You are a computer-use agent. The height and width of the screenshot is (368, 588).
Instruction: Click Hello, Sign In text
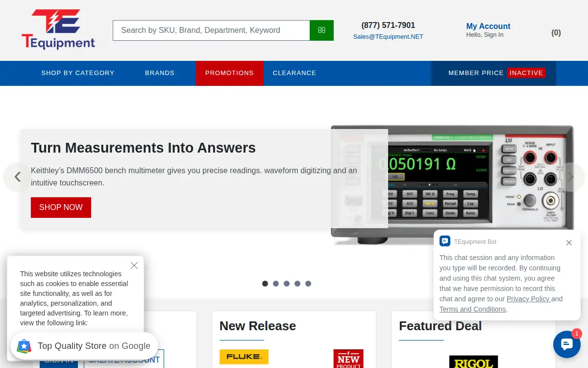pos(485,35)
